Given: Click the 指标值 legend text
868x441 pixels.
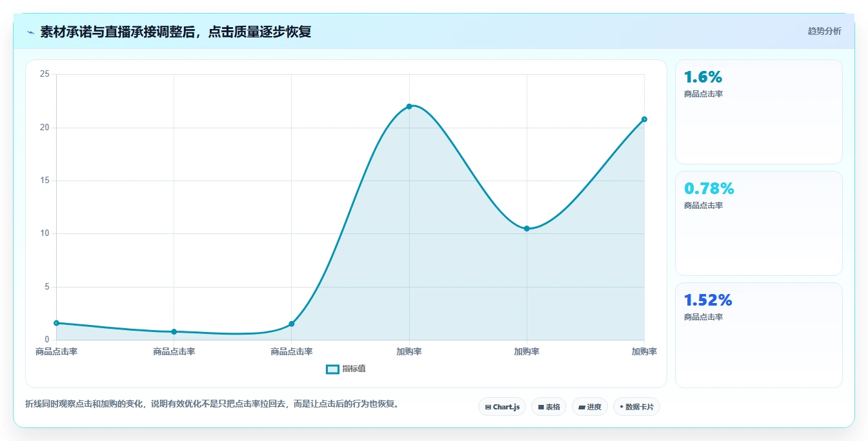Looking at the screenshot, I should pos(354,369).
